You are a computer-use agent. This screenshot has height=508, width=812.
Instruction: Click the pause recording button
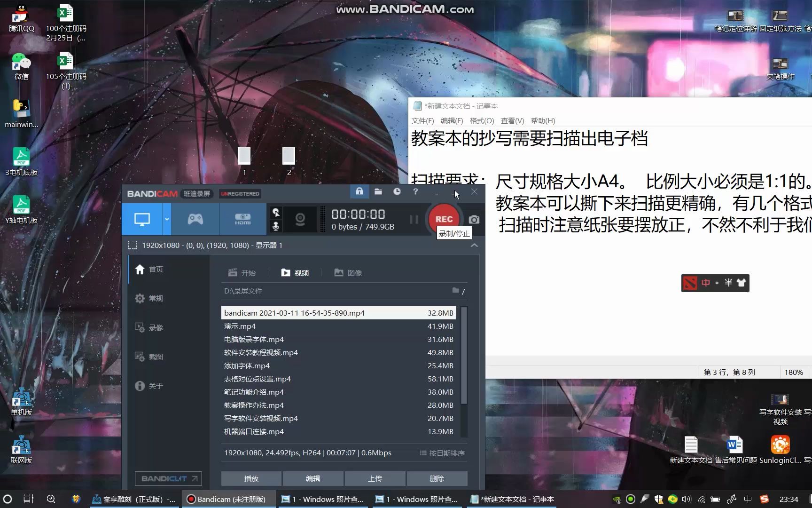coord(414,219)
